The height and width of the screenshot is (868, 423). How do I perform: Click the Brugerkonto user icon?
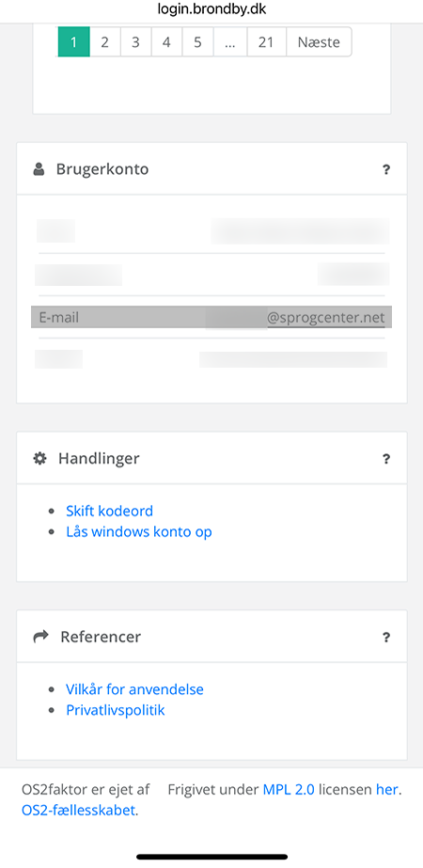point(39,169)
